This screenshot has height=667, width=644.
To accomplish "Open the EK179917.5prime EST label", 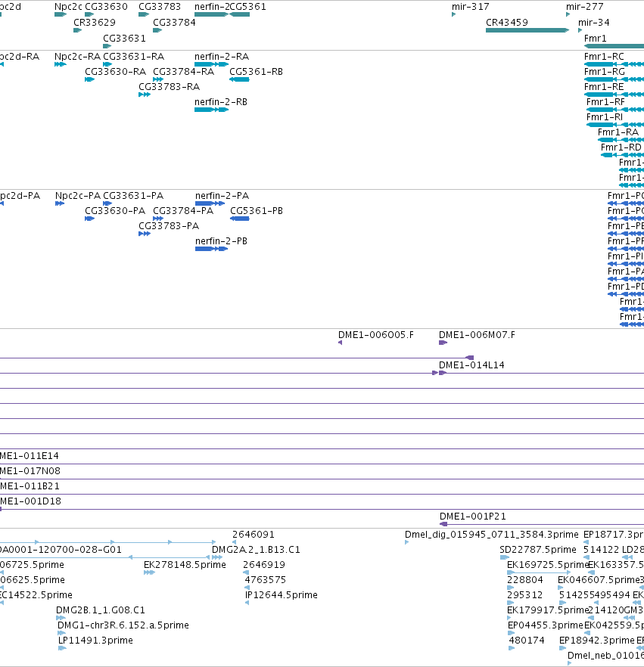I will (x=548, y=610).
